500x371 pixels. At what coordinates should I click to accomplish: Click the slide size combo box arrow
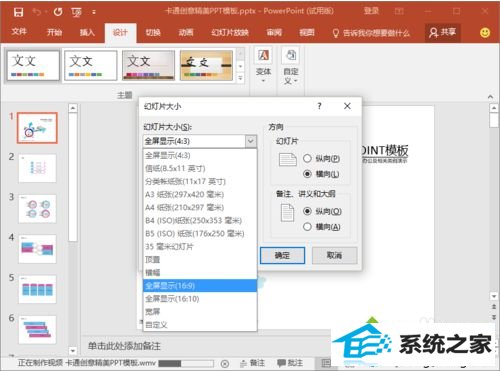coord(251,141)
